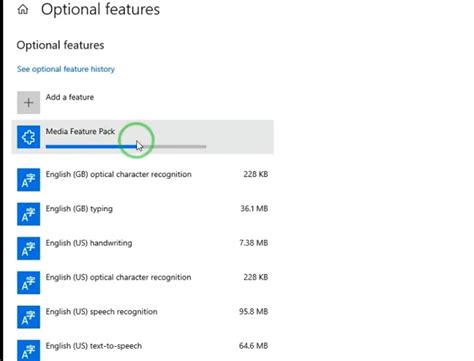Image resolution: width=474 pixels, height=361 pixels.
Task: Click the 95.8 MB size value
Action: (x=253, y=312)
